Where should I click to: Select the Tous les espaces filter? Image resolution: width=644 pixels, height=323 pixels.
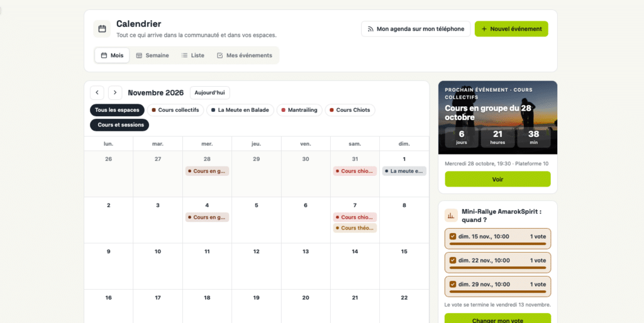(117, 110)
